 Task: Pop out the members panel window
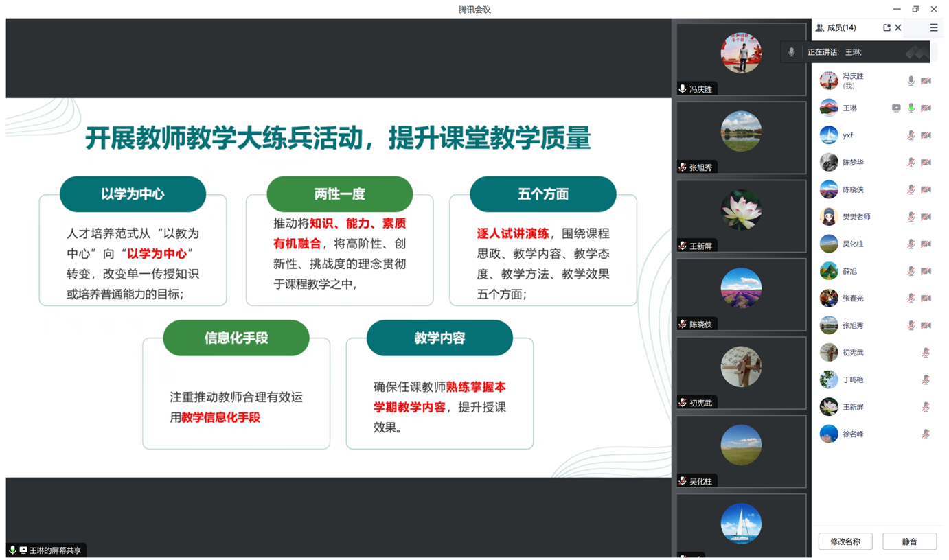click(x=886, y=28)
